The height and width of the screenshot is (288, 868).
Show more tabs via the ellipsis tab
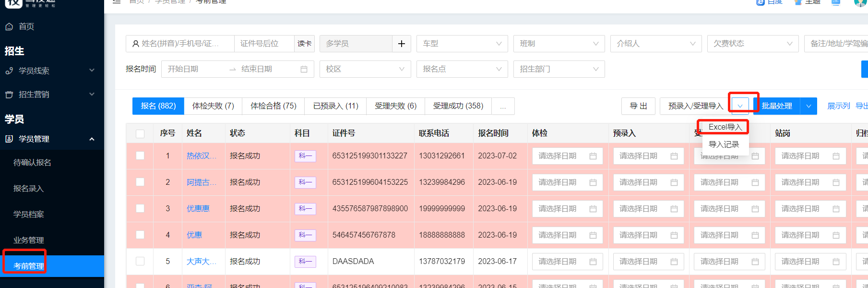[x=503, y=106]
